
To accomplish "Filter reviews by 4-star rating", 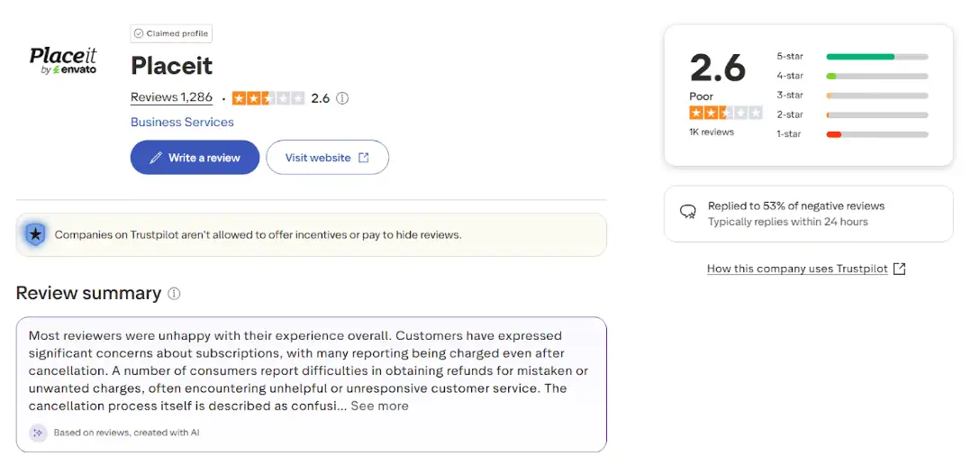I will [851, 77].
